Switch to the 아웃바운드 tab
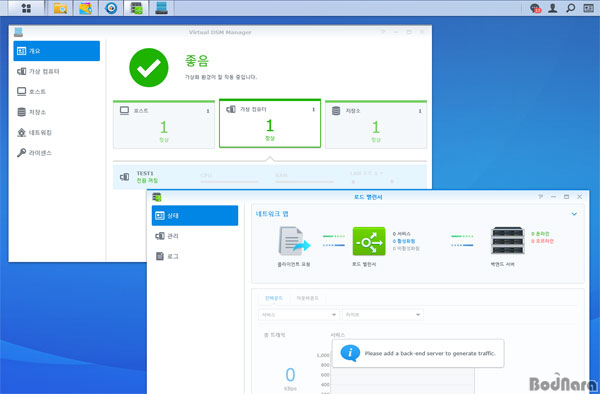This screenshot has width=600, height=394. [307, 298]
